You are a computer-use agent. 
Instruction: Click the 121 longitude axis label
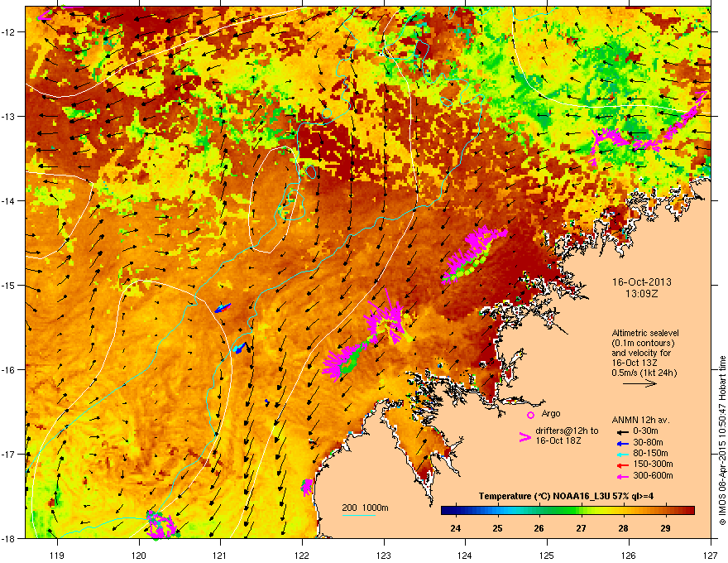tap(220, 555)
